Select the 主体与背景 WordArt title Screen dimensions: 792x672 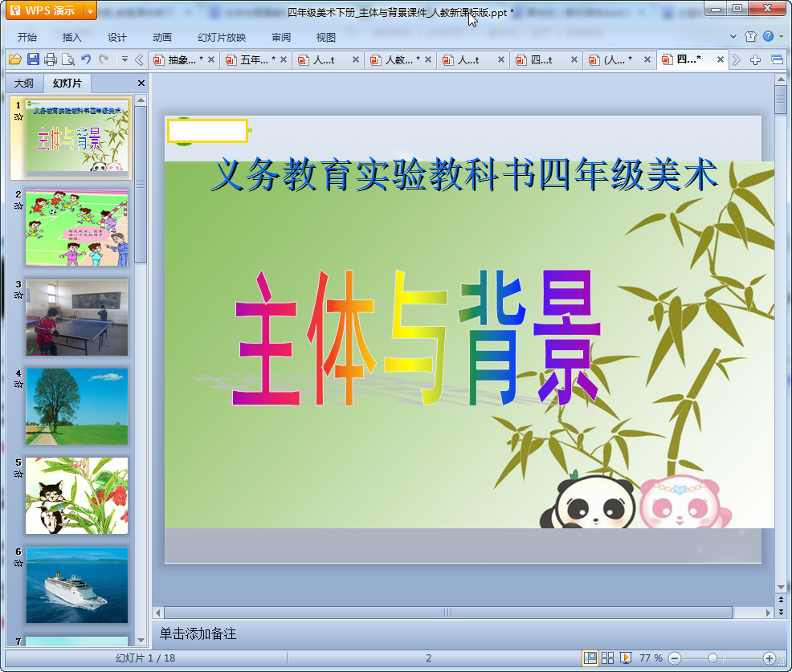coord(418,338)
